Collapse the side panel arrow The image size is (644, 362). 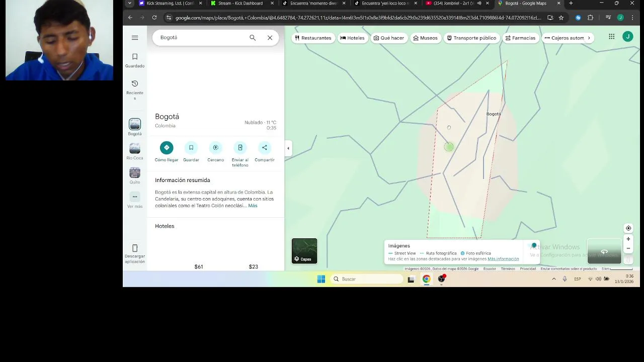[x=288, y=148]
